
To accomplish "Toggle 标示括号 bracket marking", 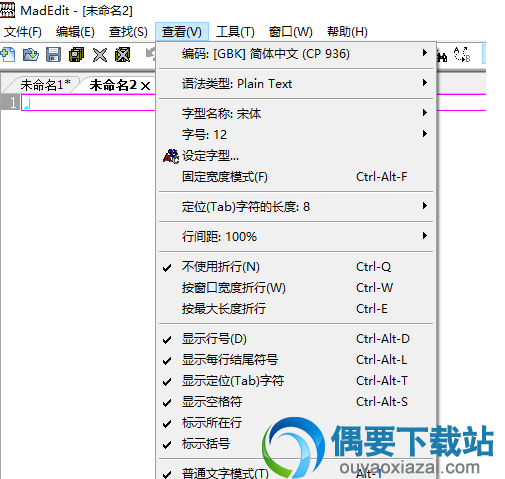I will pyautogui.click(x=296, y=444).
